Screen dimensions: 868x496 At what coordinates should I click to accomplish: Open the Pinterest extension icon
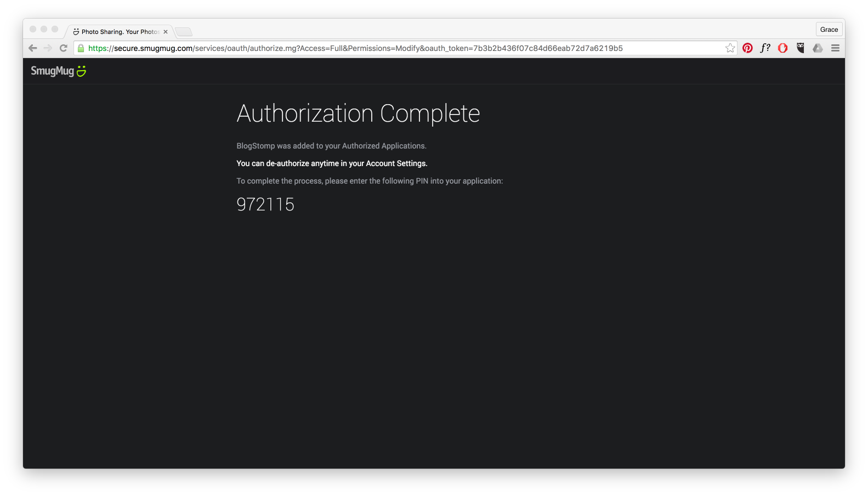[747, 48]
